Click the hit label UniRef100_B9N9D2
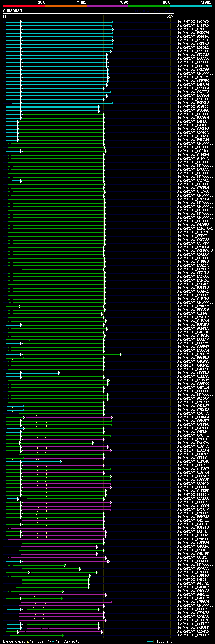The width and height of the screenshot is (215, 644). click(193, 48)
